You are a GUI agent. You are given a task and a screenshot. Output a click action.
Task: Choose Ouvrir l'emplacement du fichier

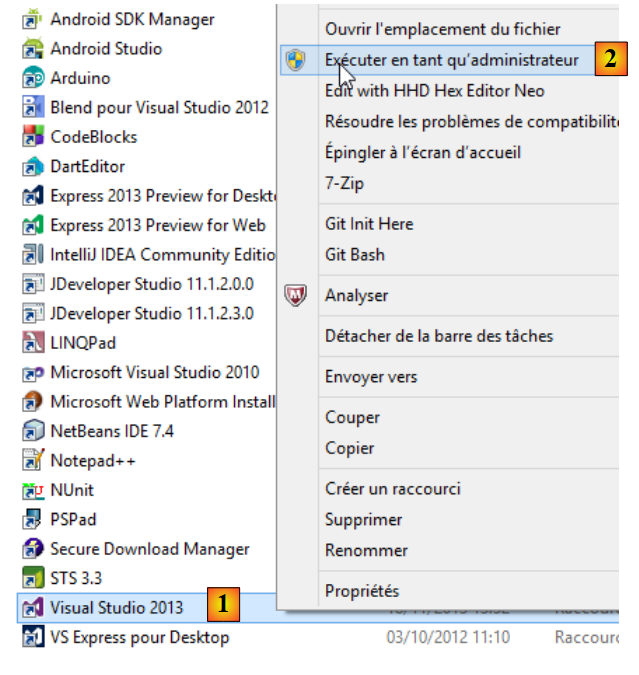click(x=442, y=30)
